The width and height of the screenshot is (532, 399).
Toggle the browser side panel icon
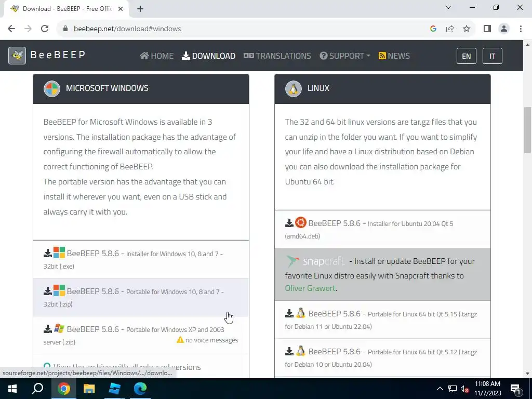487,29
